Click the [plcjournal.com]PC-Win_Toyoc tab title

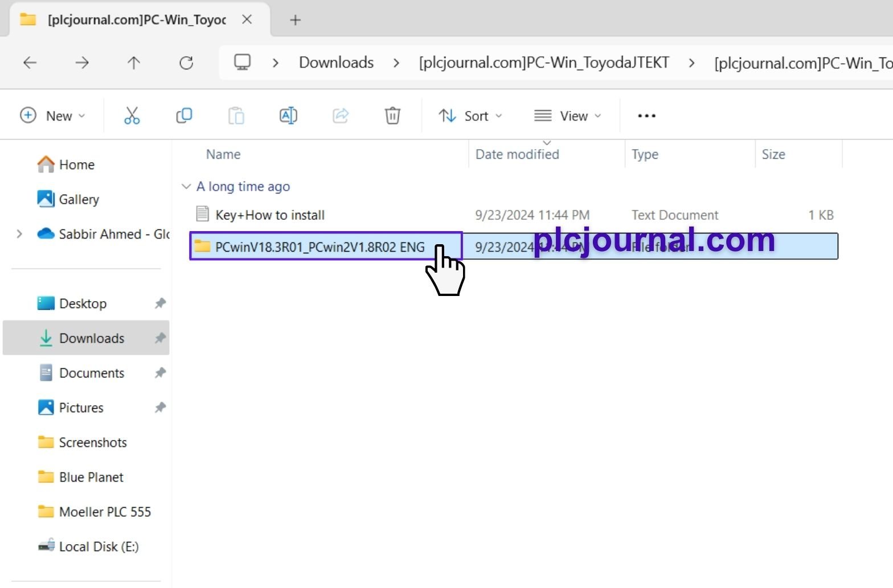(137, 20)
